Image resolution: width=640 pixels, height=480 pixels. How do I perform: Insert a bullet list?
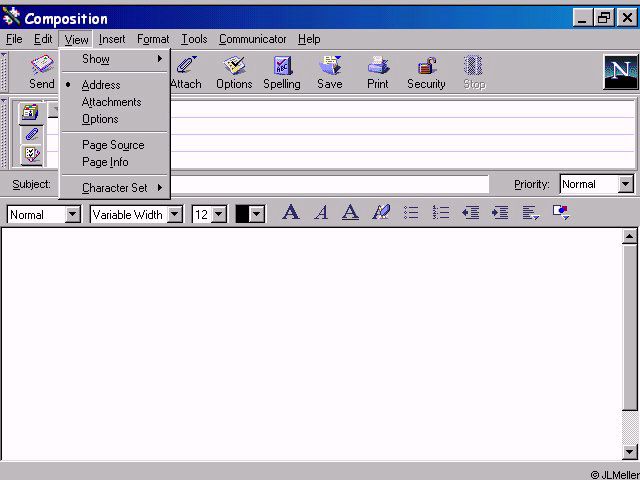pyautogui.click(x=411, y=213)
